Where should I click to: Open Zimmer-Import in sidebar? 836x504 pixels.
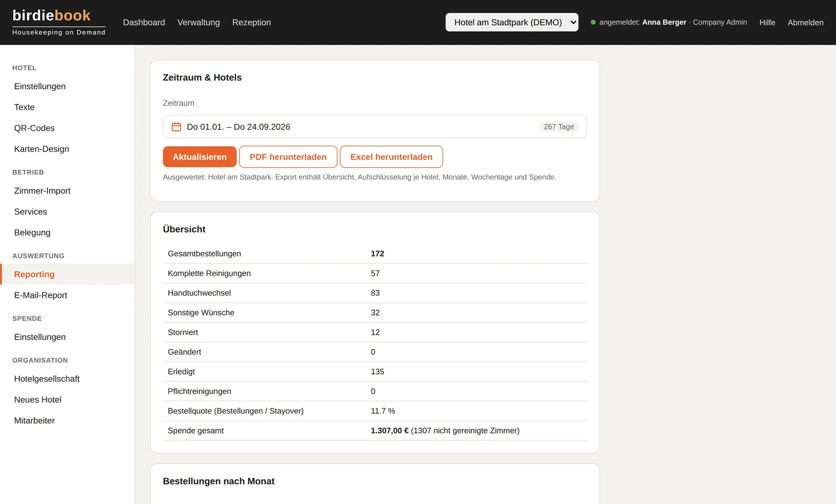click(x=67, y=191)
